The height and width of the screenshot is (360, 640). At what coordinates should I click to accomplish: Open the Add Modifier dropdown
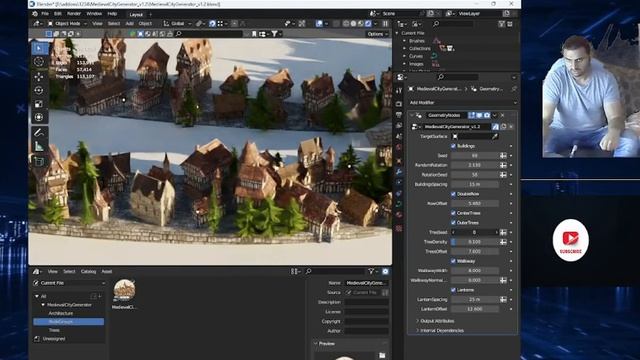462,102
